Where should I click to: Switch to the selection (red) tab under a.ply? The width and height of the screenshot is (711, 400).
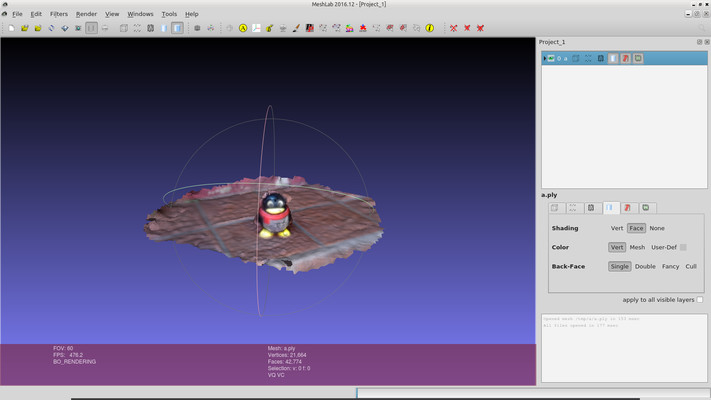pos(628,208)
